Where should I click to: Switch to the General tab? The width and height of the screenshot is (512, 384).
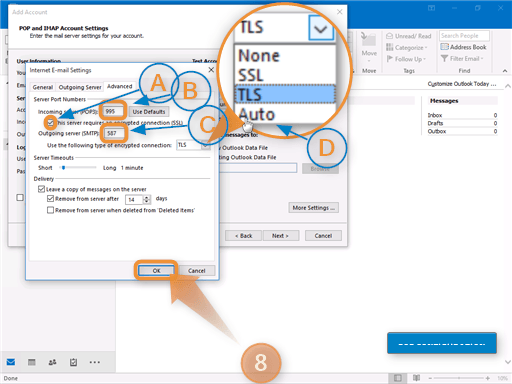click(43, 87)
